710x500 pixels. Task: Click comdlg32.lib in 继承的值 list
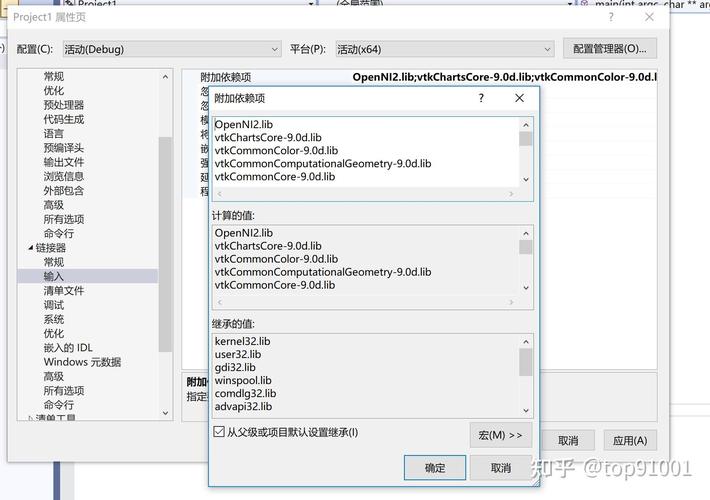click(x=245, y=394)
